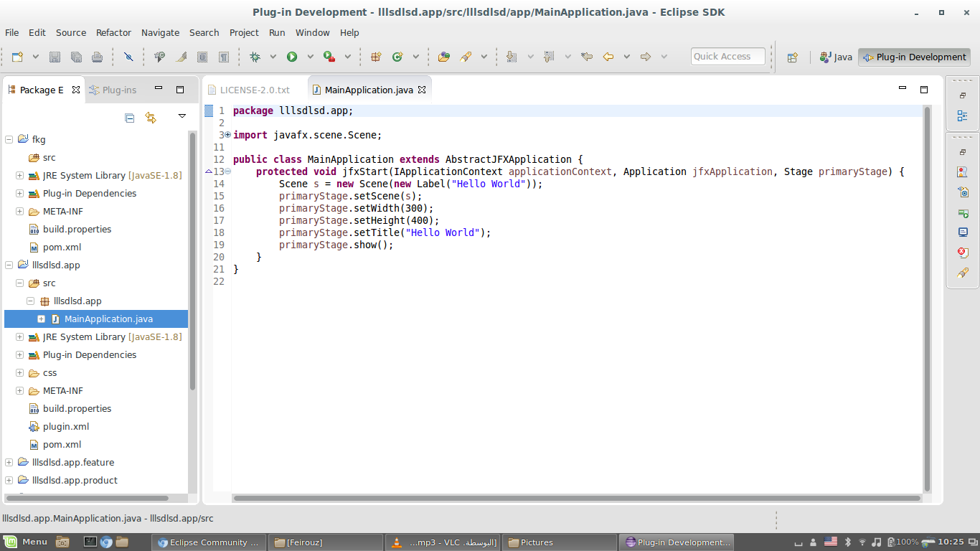Click the Save All toolbar icon
The image size is (980, 551).
pyautogui.click(x=76, y=57)
